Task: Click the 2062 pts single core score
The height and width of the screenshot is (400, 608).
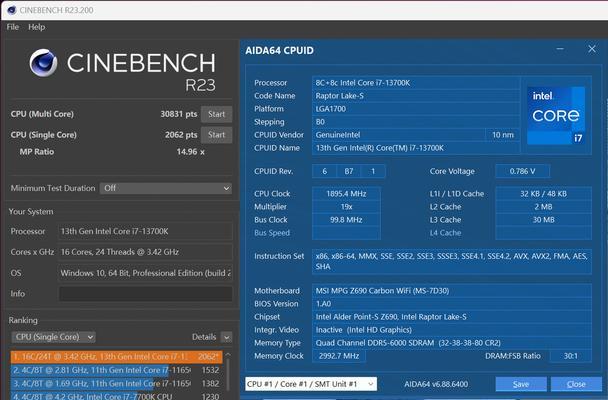Action: point(181,135)
